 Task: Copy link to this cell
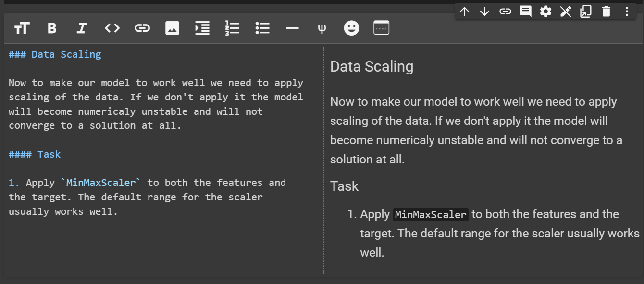[x=505, y=12]
